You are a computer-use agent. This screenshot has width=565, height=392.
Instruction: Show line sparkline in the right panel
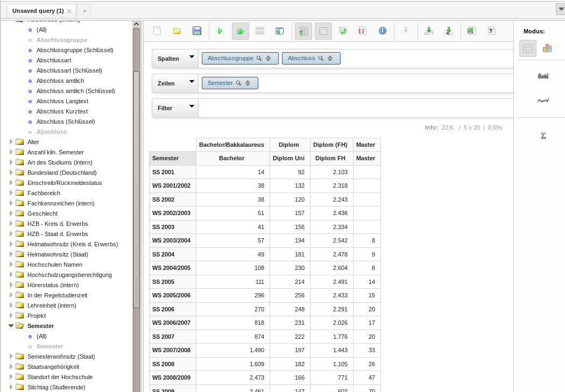tap(543, 101)
